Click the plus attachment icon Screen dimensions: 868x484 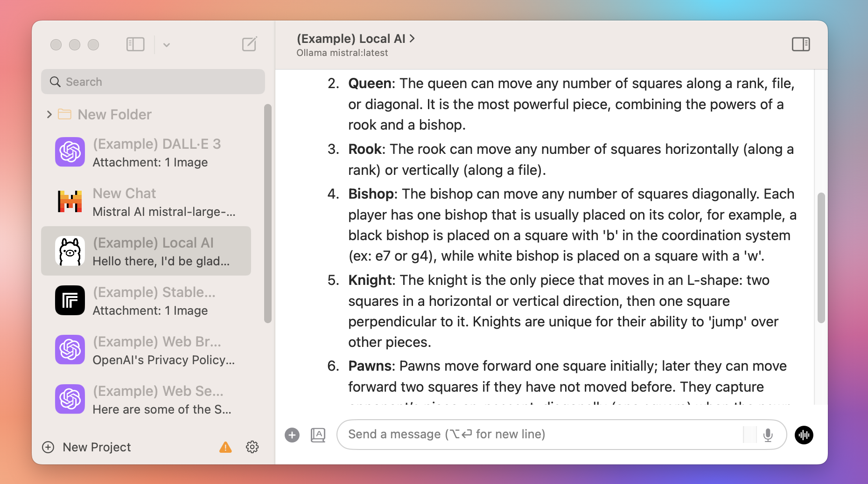[292, 435]
